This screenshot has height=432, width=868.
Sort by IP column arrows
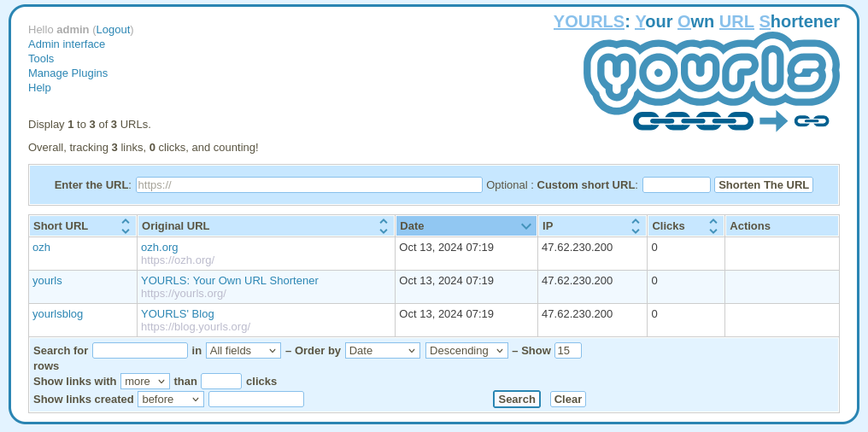(636, 226)
